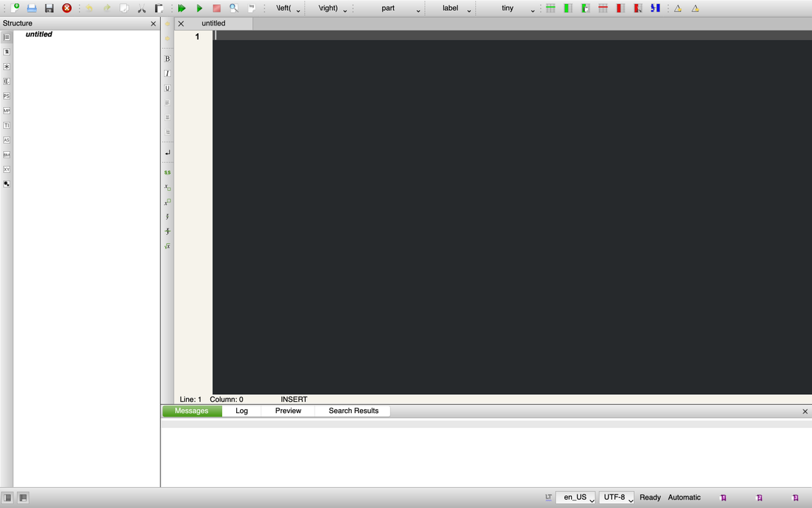Open the TI TikZ commands panel

point(6,125)
